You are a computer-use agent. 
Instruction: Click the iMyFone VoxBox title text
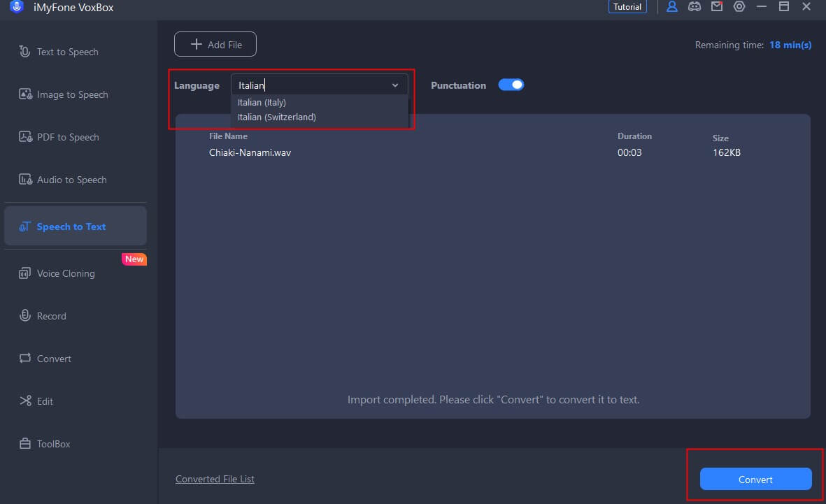pos(73,8)
